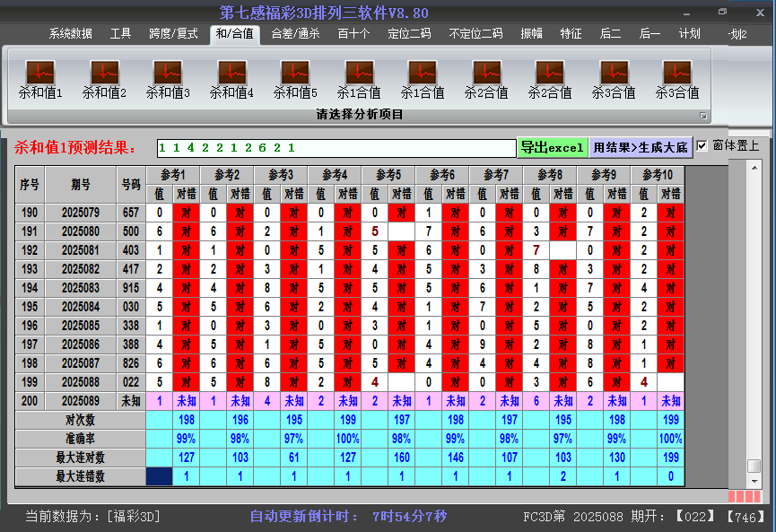
Task: Click the 对次数 row label
Action: [80, 420]
